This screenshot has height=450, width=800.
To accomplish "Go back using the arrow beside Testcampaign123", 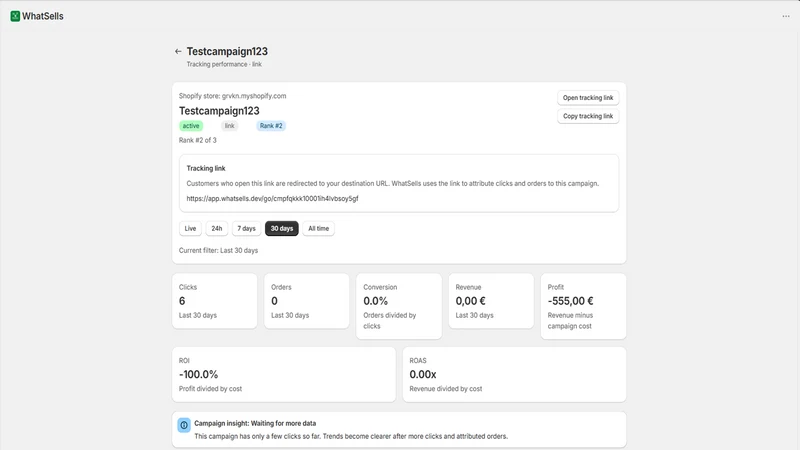I will point(178,52).
